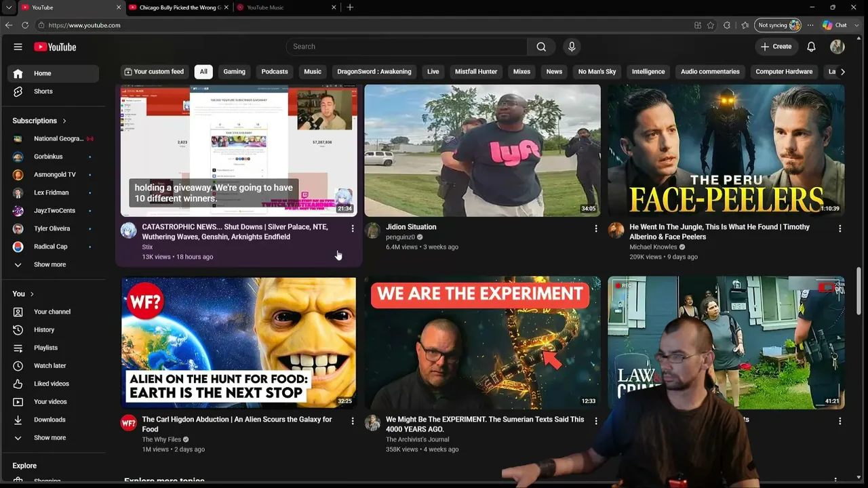Open the browser Favorites list icon
The width and height of the screenshot is (868, 488).
coord(745,25)
